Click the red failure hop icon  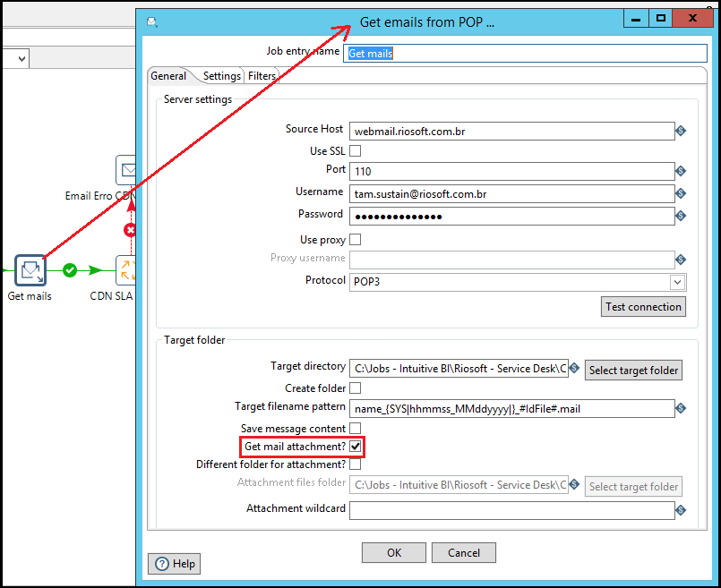click(130, 231)
